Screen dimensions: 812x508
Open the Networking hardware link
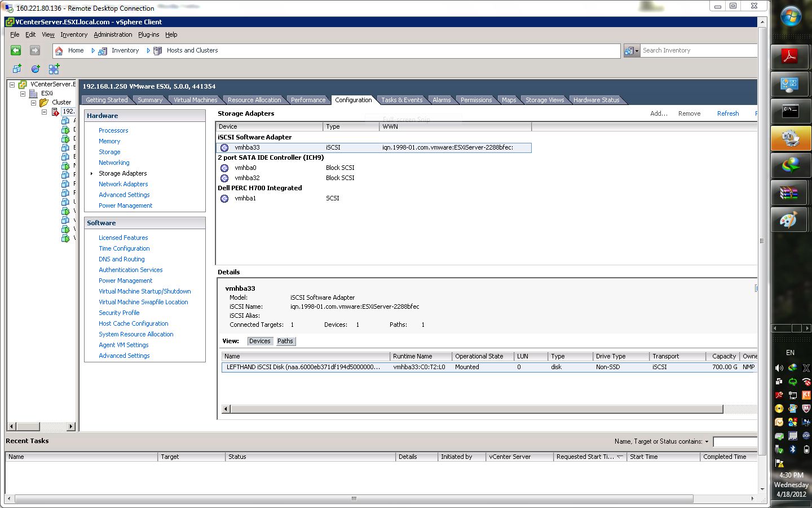pyautogui.click(x=114, y=163)
